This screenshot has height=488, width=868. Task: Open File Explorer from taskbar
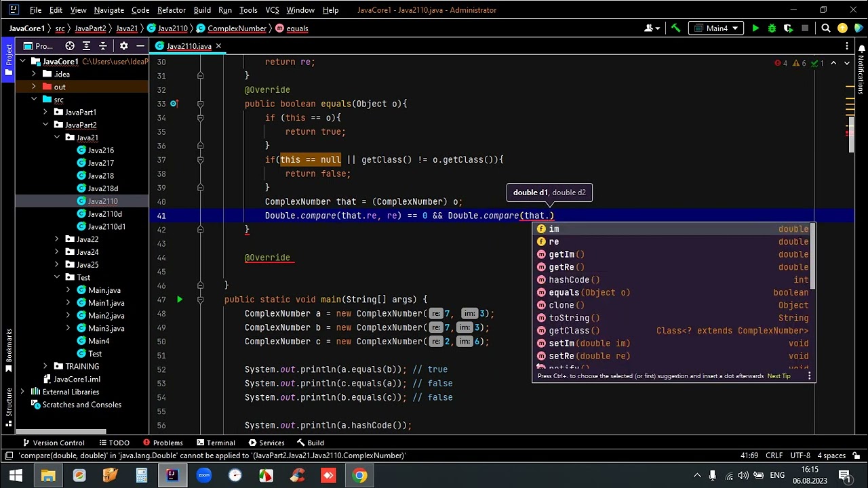47,475
